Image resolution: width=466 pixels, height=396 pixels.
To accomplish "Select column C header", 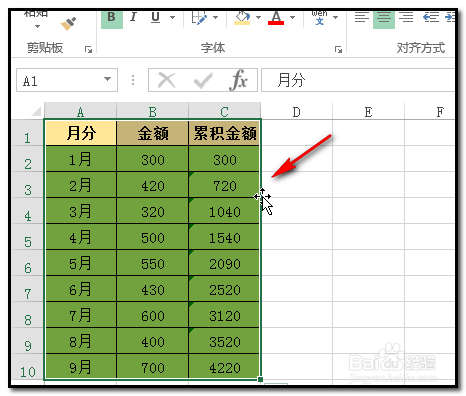I will pos(225,112).
